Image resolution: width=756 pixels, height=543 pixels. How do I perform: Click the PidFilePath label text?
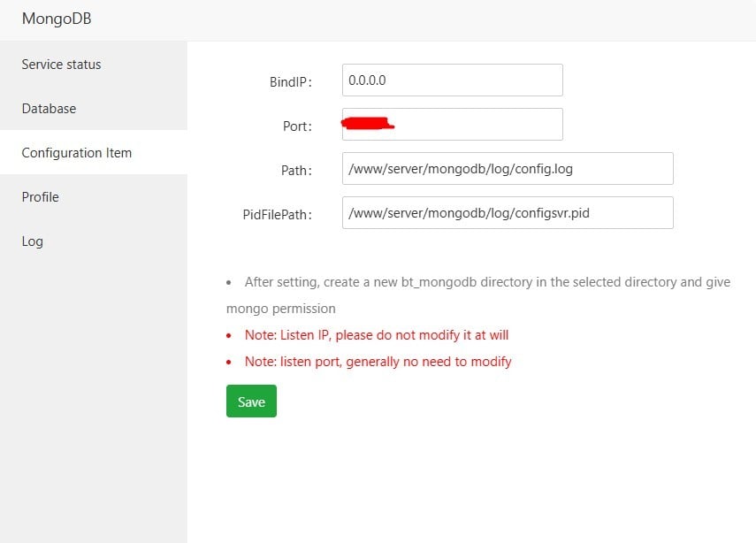pyautogui.click(x=277, y=214)
